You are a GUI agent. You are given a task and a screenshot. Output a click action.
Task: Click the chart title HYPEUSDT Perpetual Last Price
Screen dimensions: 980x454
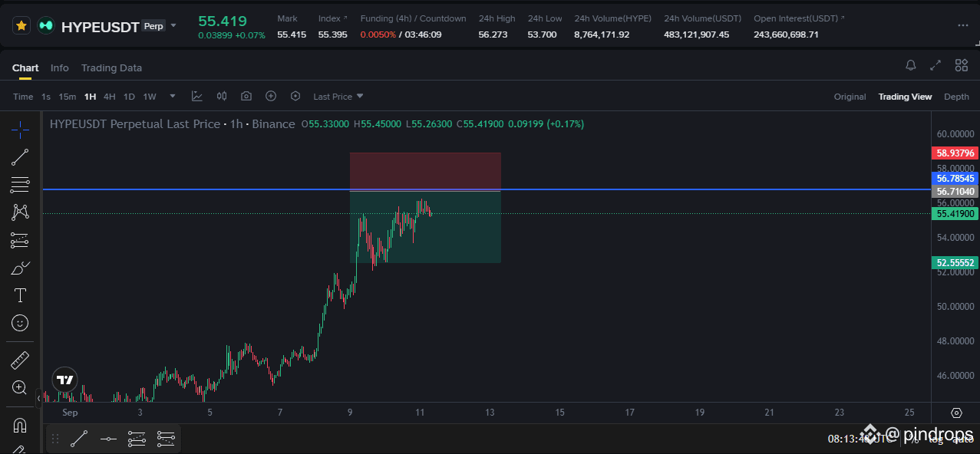pos(135,124)
